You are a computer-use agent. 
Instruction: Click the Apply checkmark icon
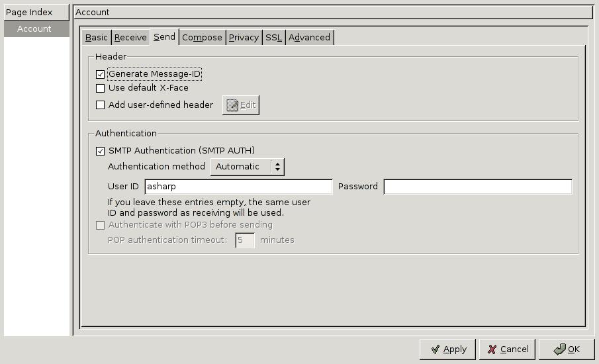coord(435,349)
